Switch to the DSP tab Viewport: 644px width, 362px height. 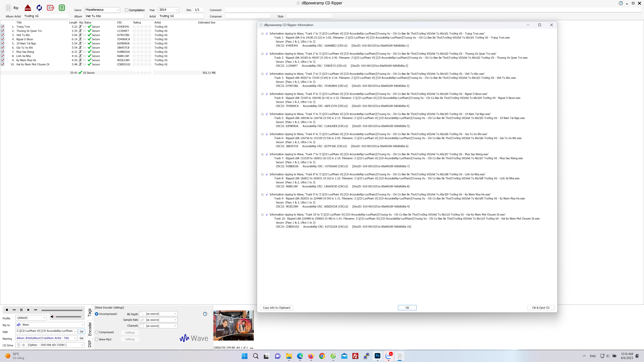tap(90, 344)
